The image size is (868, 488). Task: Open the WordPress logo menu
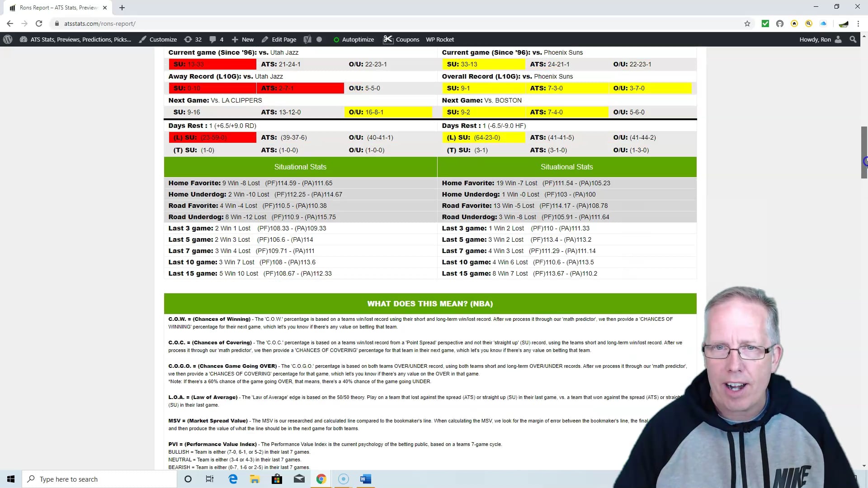coord(8,39)
